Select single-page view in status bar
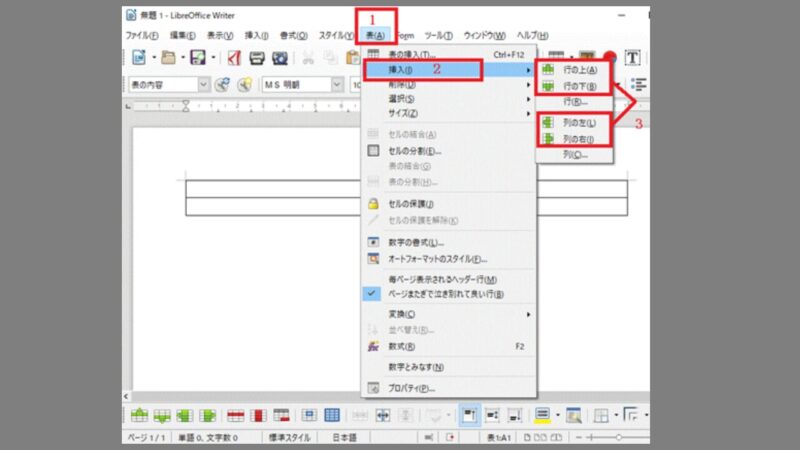This screenshot has height=450, width=800. point(527,438)
